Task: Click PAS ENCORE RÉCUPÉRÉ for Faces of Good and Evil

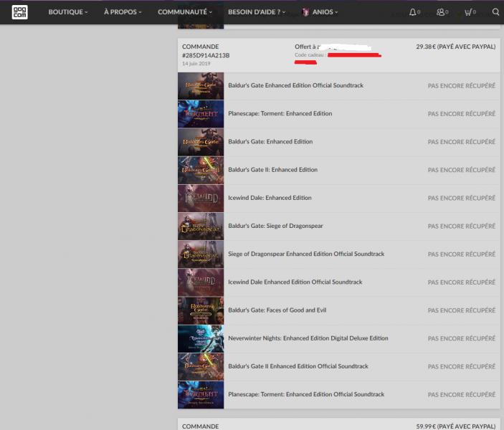Action: pos(462,310)
